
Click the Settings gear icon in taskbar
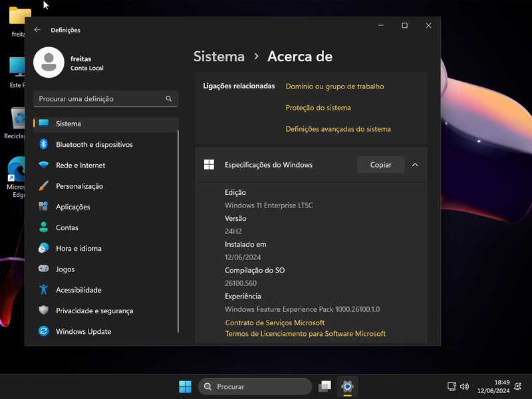pos(347,386)
